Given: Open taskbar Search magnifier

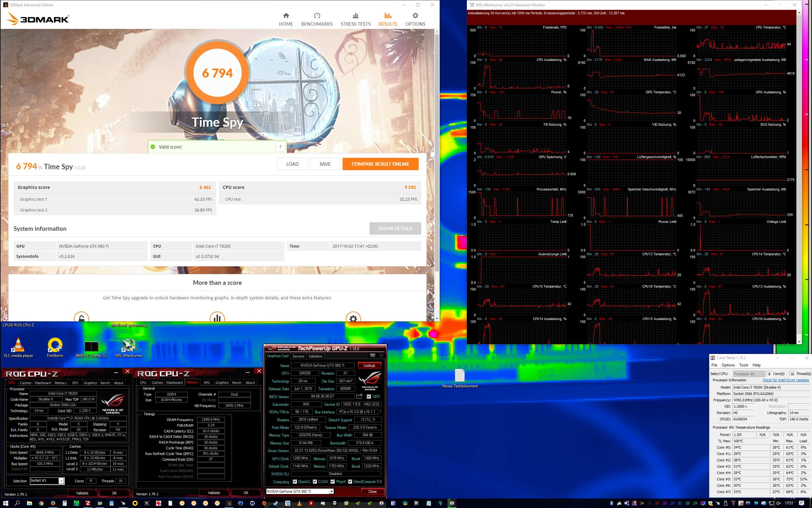Looking at the screenshot, I should pyautogui.click(x=17, y=503).
